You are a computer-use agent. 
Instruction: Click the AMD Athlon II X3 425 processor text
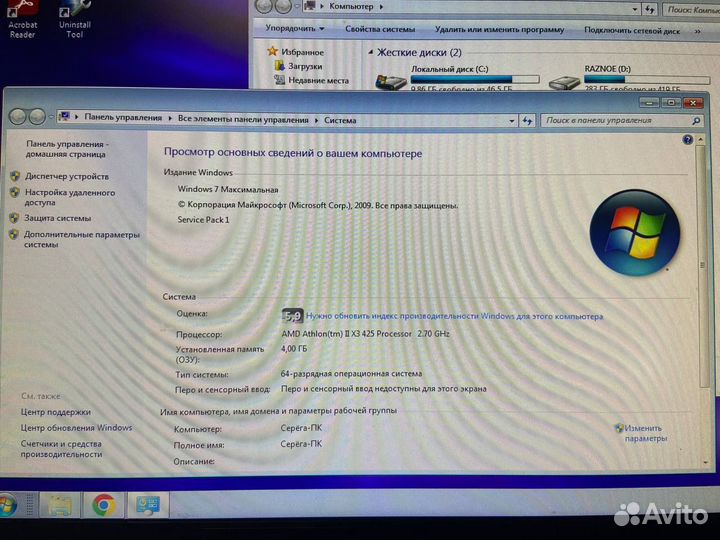pyautogui.click(x=366, y=334)
